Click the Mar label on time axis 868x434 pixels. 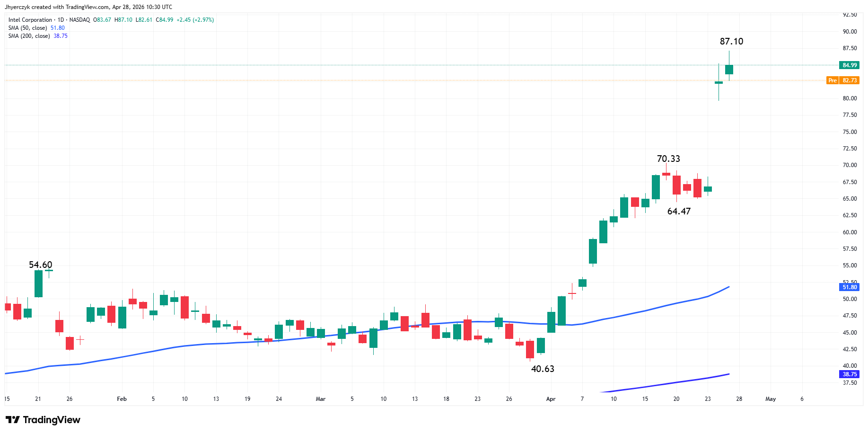click(x=321, y=399)
